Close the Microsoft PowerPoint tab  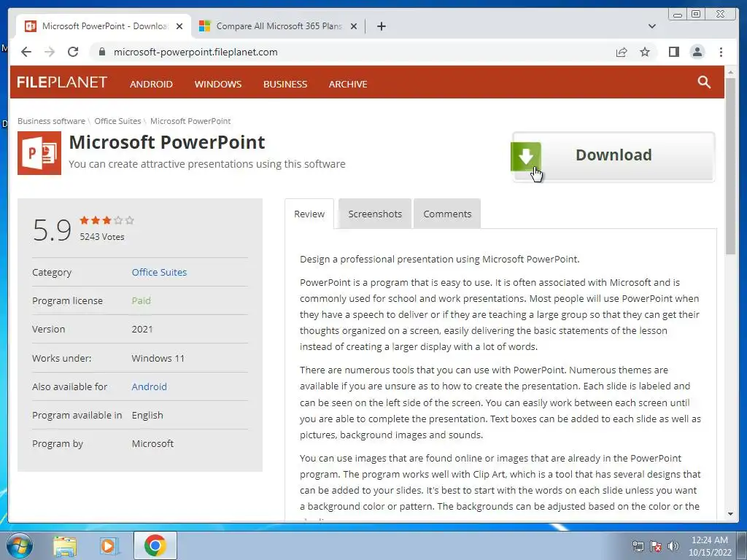pos(179,26)
